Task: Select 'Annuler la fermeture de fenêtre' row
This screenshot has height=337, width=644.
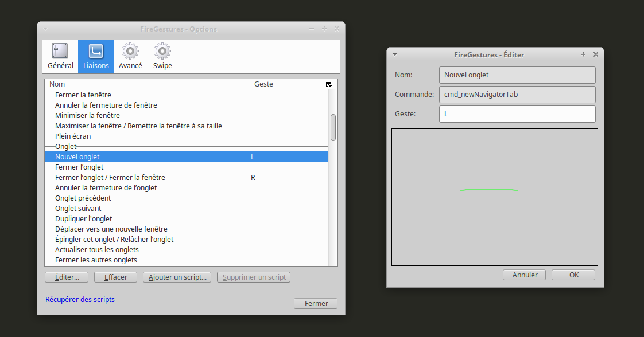Action: [187, 105]
